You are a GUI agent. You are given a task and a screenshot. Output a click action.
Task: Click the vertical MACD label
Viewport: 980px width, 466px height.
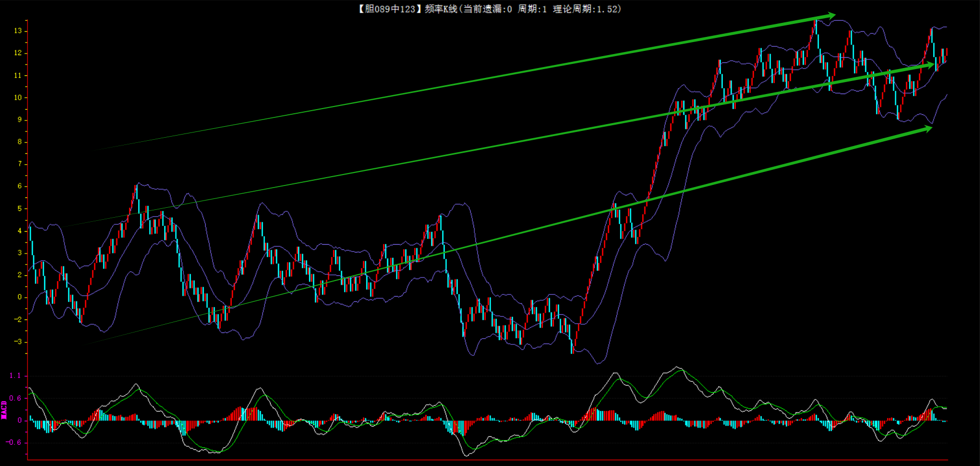coord(4,409)
